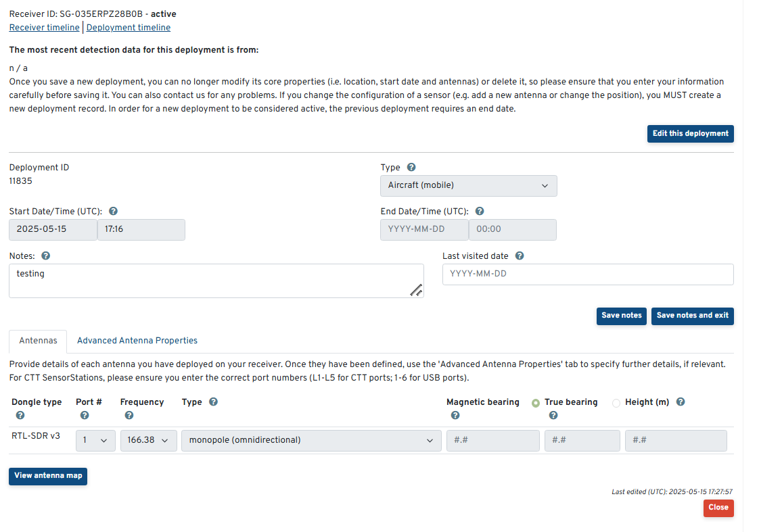Viewport: 759px width, 532px height.
Task: Click the help icon next to Height (m)
Action: pos(681,402)
